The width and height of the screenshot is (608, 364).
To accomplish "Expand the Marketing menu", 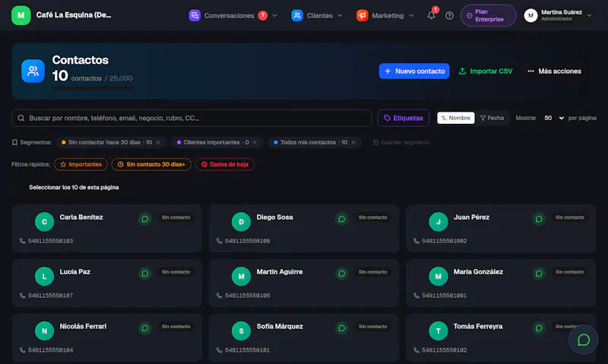I will click(411, 15).
